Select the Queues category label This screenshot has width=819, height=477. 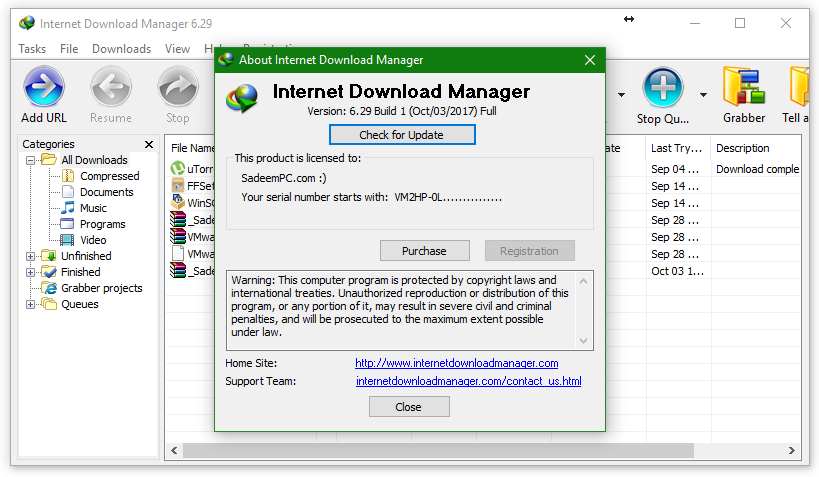click(79, 304)
